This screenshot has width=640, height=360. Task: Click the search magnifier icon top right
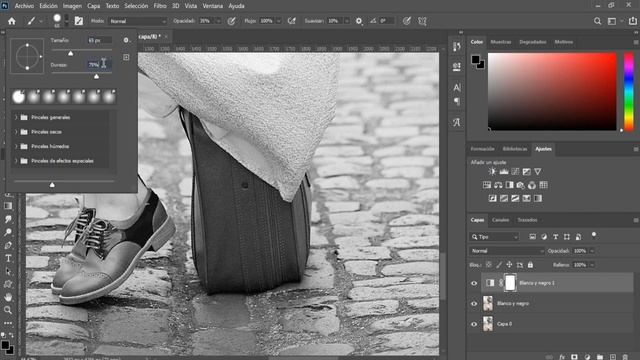[x=597, y=21]
